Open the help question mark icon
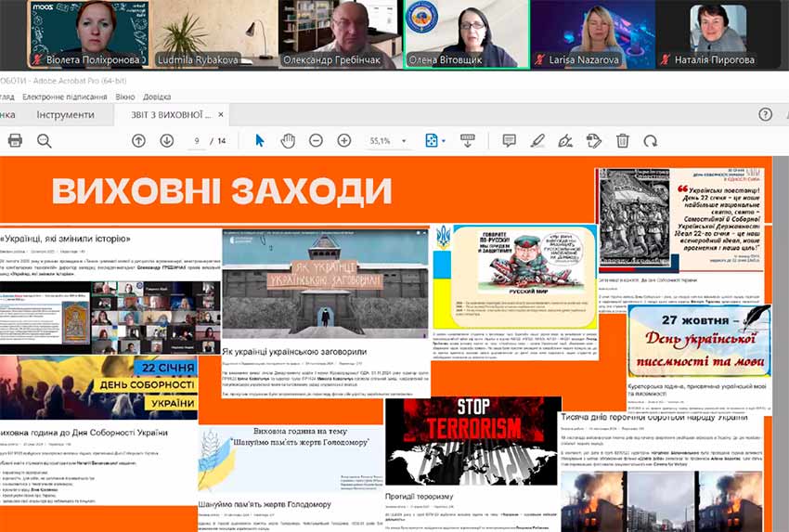789x532 pixels. [765, 114]
